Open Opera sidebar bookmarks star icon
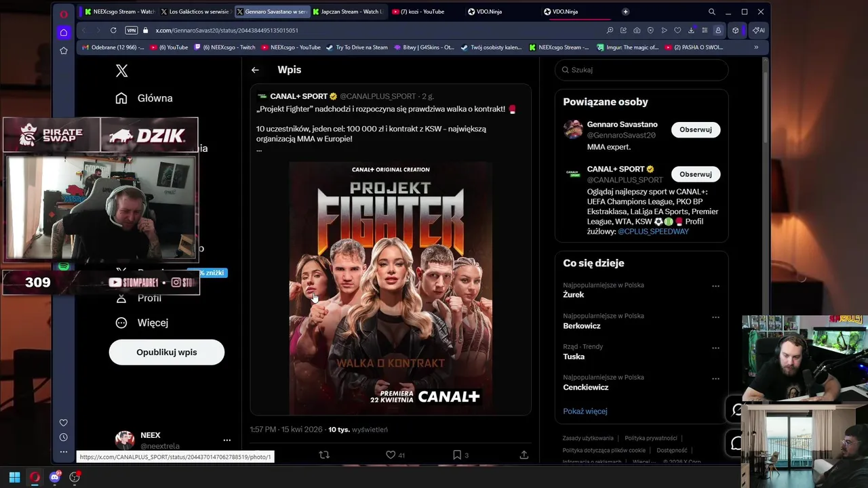This screenshot has width=868, height=488. [64, 51]
